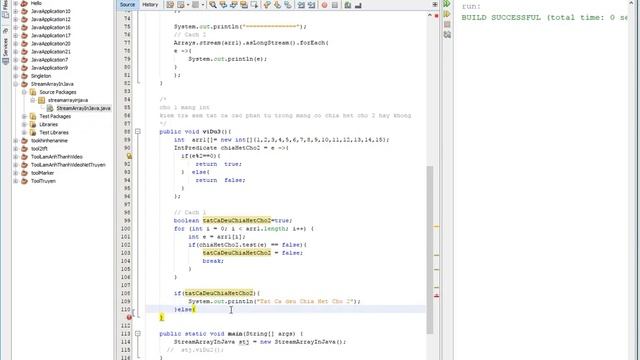This screenshot has height=360, width=640.
Task: Expand the JavaApplication10 project
Action: pyautogui.click(x=16, y=11)
